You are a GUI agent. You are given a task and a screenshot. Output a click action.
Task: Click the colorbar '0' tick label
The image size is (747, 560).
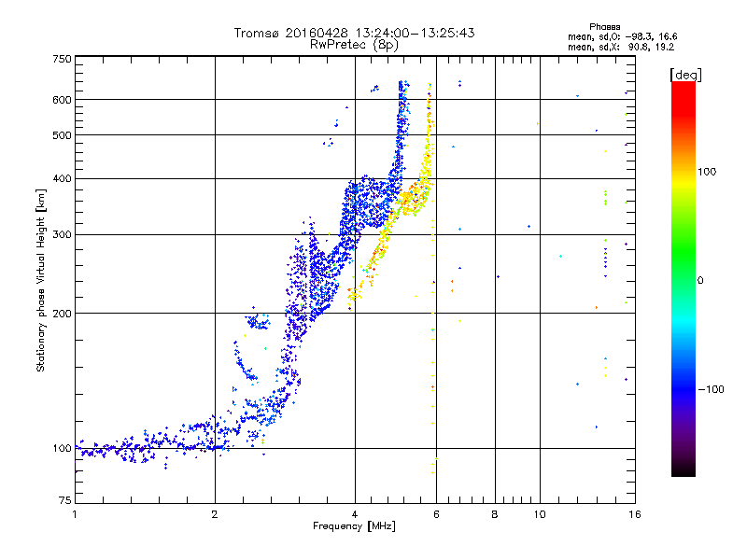700,281
